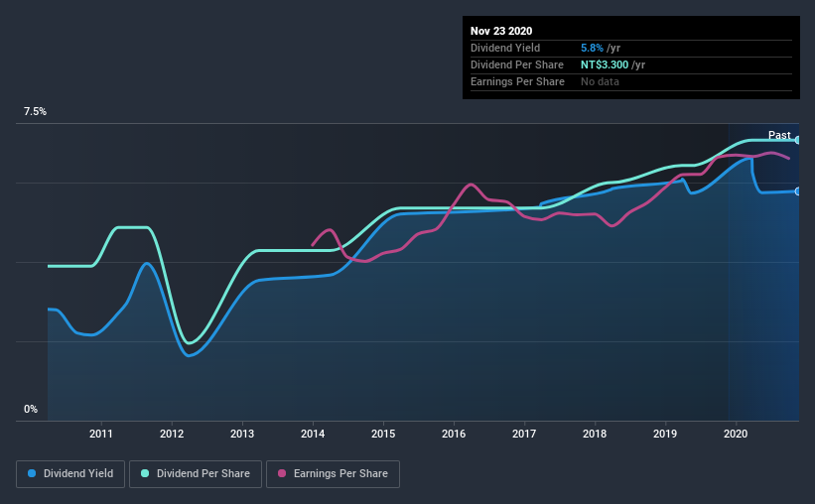The width and height of the screenshot is (815, 504).
Task: Click the blue endpoint marker of yield line
Action: pos(798,191)
